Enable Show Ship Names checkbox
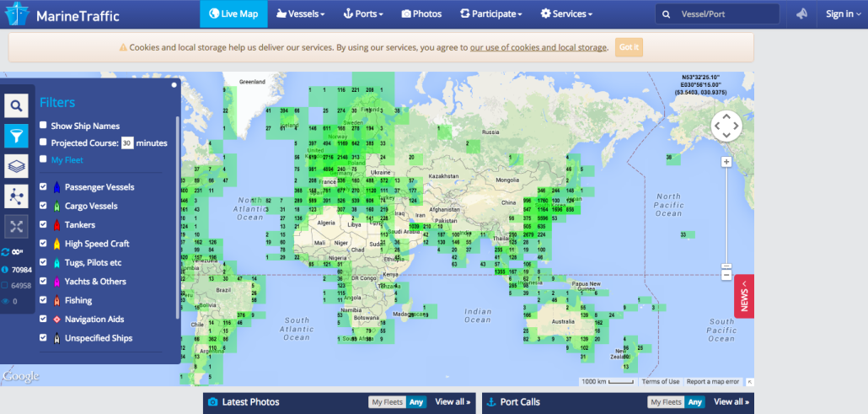The image size is (868, 414). (43, 126)
